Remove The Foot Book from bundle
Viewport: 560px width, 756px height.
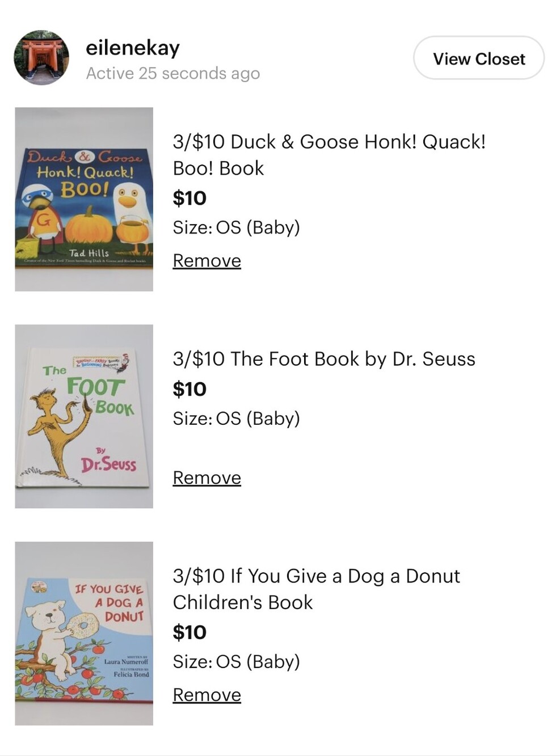pyautogui.click(x=207, y=478)
